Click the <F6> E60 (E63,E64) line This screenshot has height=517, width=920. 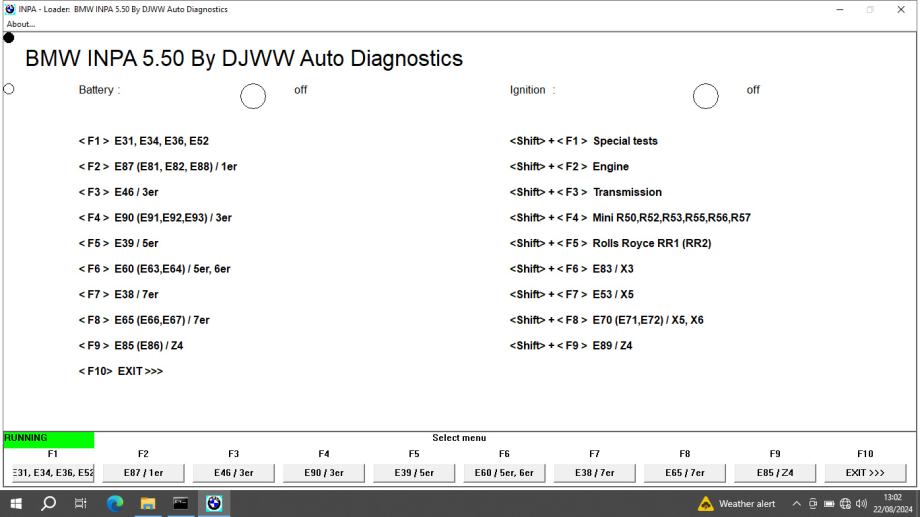154,269
